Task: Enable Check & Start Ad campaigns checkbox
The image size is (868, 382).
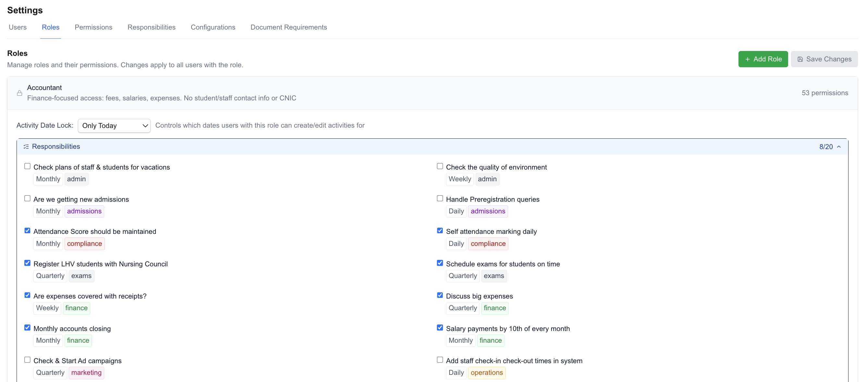Action: (27, 360)
